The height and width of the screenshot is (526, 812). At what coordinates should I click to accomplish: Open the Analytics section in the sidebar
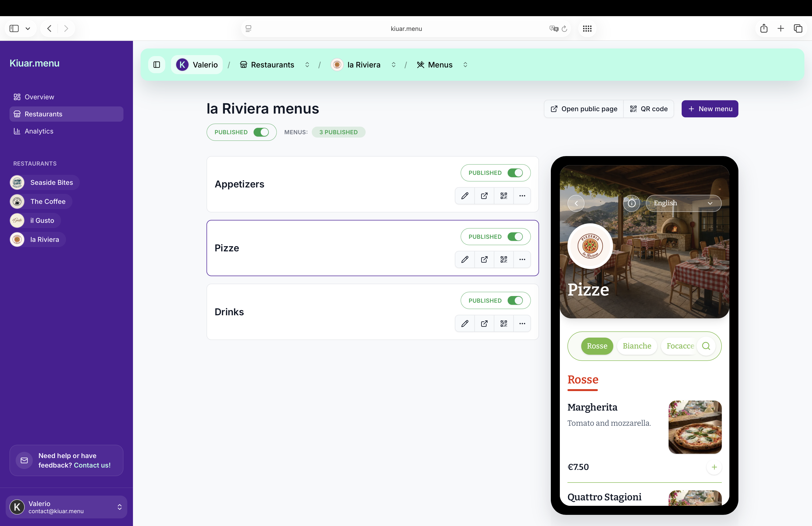click(x=39, y=131)
